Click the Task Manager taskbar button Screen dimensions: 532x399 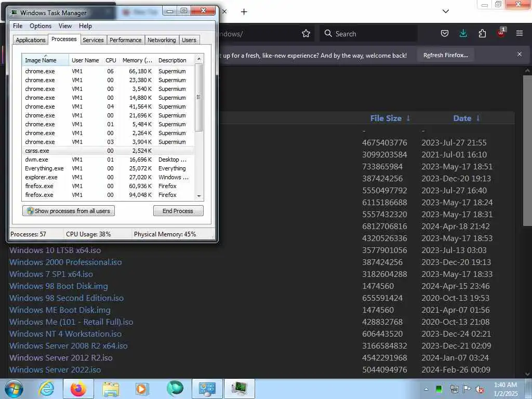(240, 389)
